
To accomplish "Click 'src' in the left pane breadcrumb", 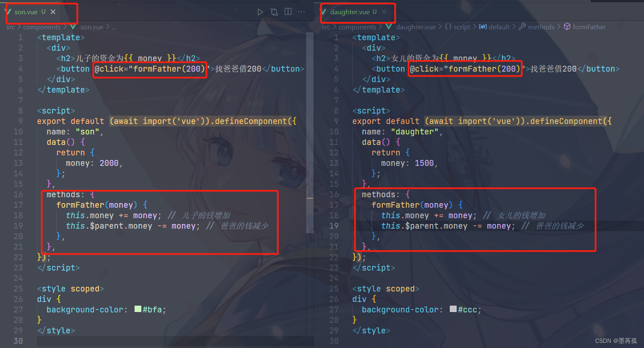I will click(10, 27).
